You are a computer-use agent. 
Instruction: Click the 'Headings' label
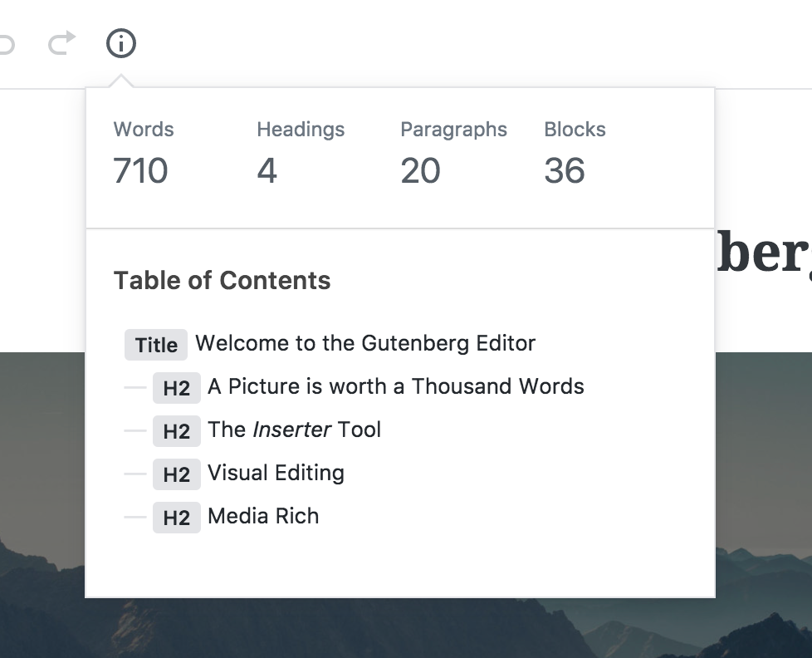pyautogui.click(x=301, y=130)
